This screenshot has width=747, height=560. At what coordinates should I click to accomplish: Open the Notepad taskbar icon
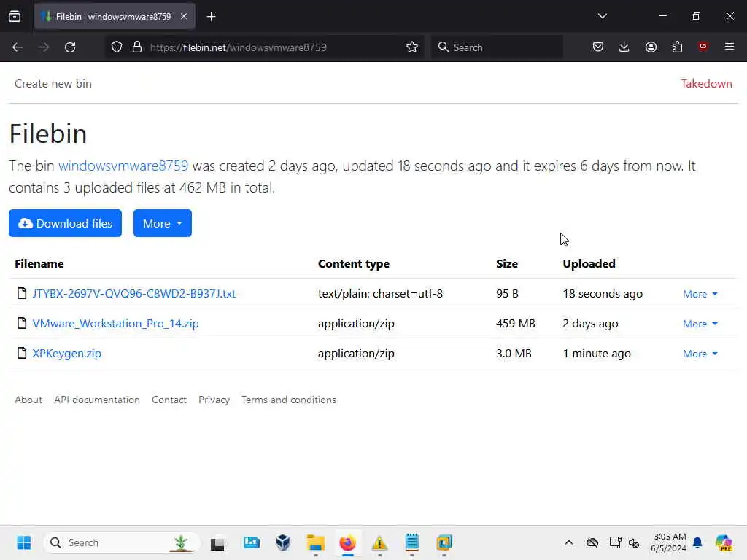(412, 542)
